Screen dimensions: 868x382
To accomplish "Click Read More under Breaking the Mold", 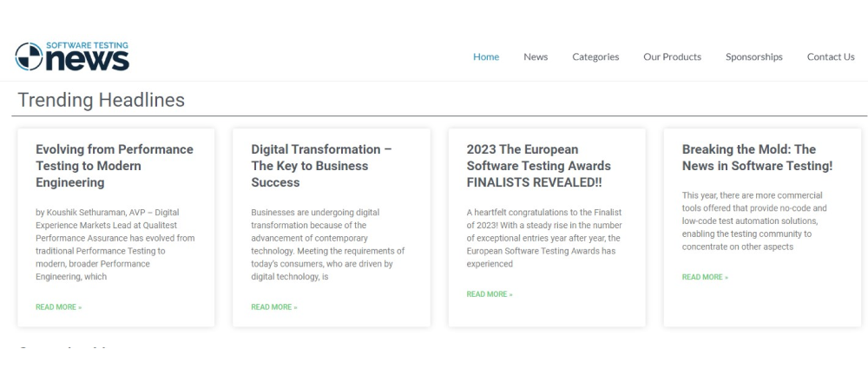I will click(x=705, y=277).
